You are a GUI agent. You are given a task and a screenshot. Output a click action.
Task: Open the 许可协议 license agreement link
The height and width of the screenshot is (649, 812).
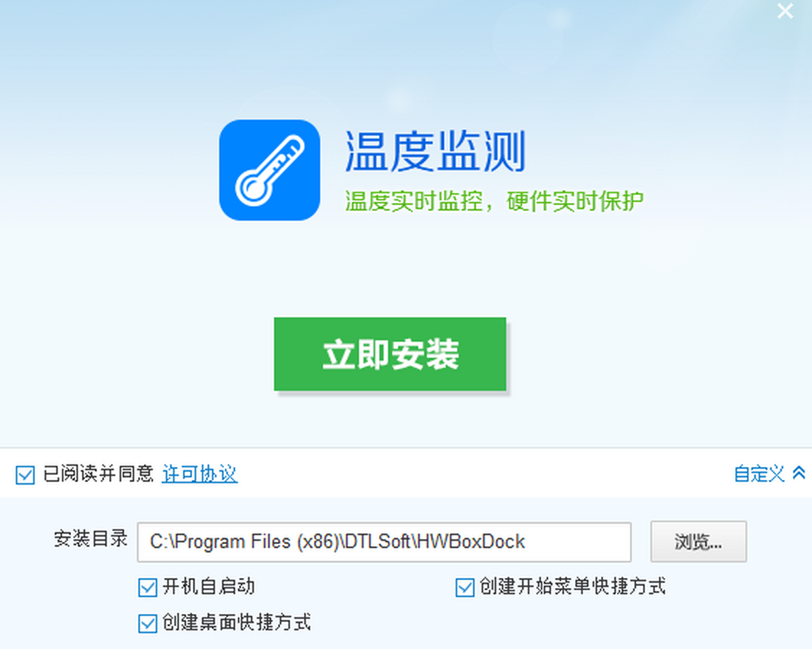(x=200, y=474)
